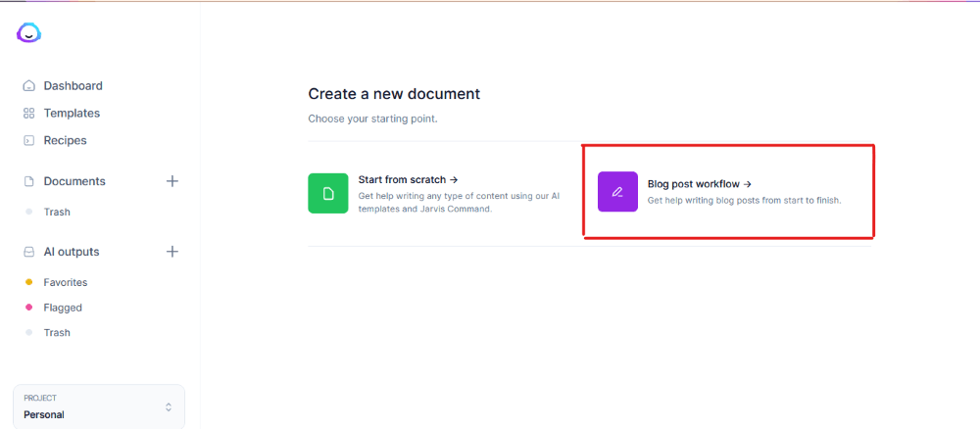Viewport: 980px width, 429px height.
Task: Open the AI outputs section
Action: pyautogui.click(x=72, y=252)
